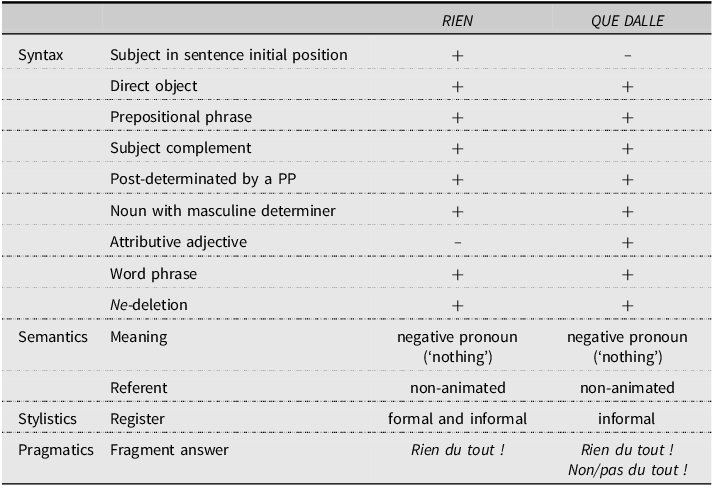This screenshot has height=486, width=713.
Task: Select the Syntax category label
Action: tap(40, 55)
